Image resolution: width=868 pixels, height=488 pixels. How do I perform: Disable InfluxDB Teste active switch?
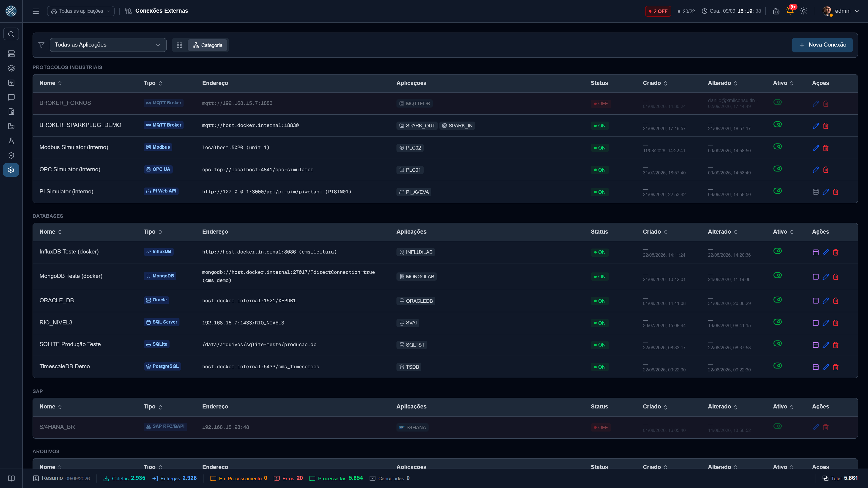pyautogui.click(x=777, y=251)
